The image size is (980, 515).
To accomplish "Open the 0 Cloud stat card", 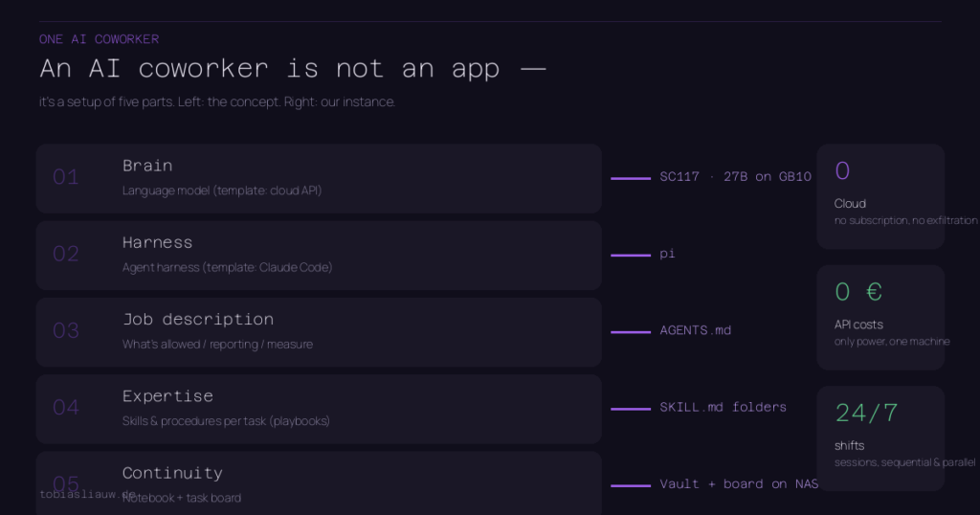I will coord(880,197).
